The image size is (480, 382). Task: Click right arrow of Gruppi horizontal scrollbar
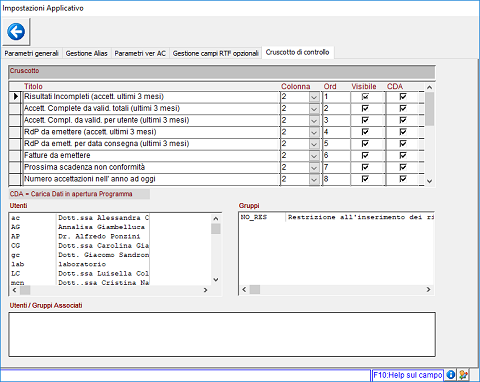click(428, 289)
